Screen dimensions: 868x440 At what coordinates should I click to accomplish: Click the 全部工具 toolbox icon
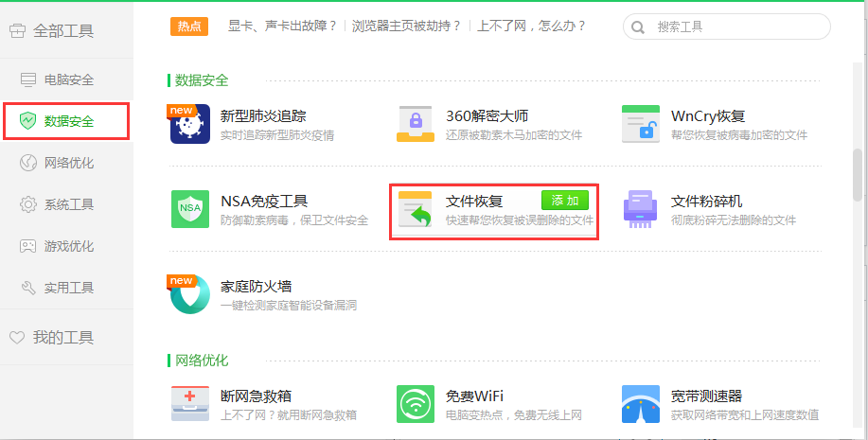coord(17,31)
